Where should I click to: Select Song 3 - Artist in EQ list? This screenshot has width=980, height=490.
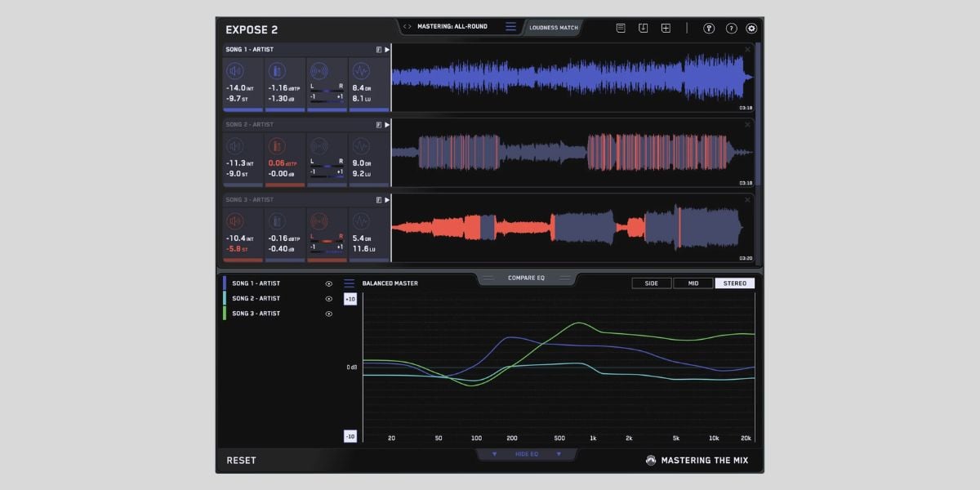(256, 314)
